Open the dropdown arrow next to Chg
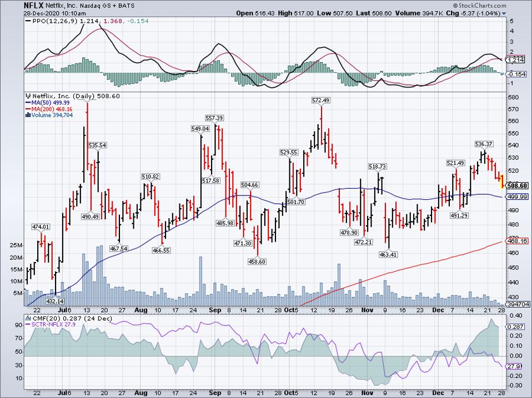This screenshot has height=398, width=532. pos(504,13)
